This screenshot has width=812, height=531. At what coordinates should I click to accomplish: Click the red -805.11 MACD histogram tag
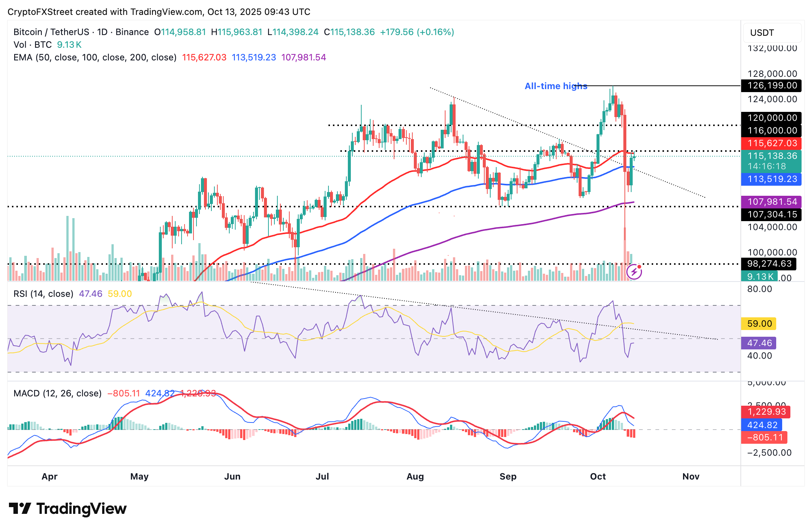click(764, 437)
